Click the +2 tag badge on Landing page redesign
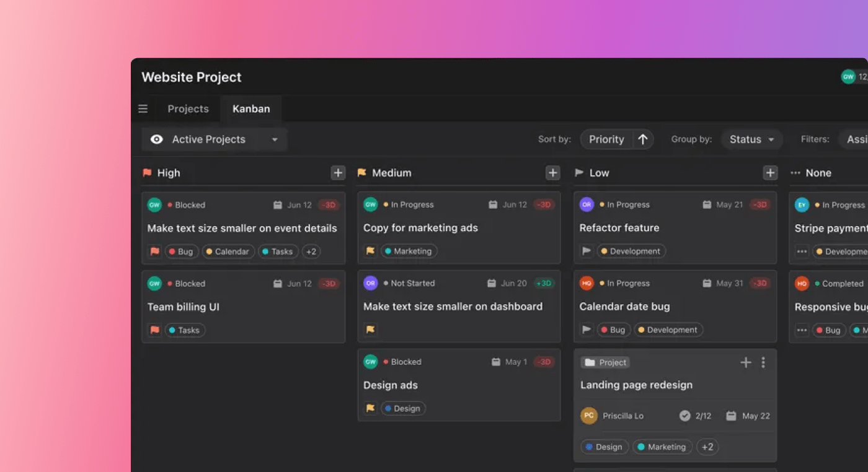868x472 pixels. [707, 447]
